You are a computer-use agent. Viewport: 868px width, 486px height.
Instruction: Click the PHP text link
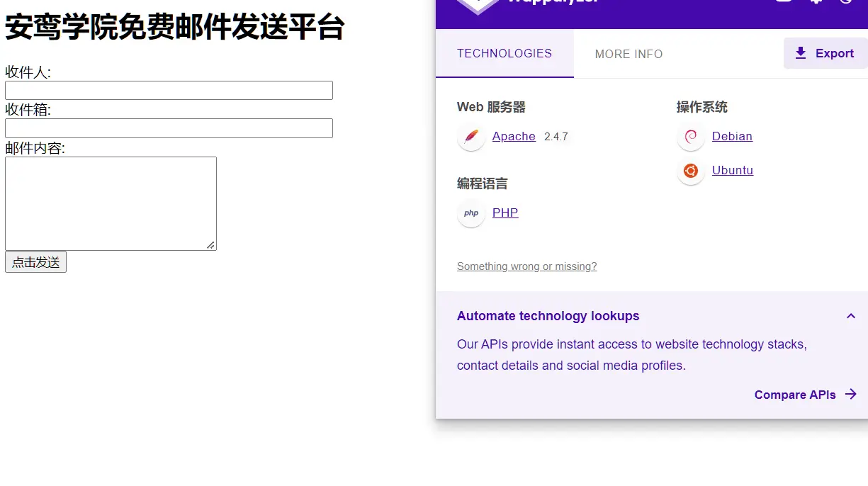click(x=505, y=213)
